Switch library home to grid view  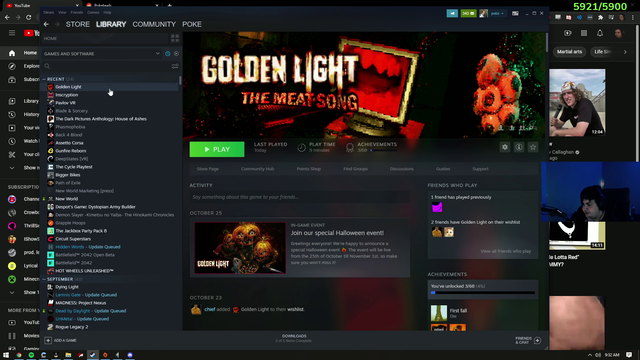pos(175,38)
